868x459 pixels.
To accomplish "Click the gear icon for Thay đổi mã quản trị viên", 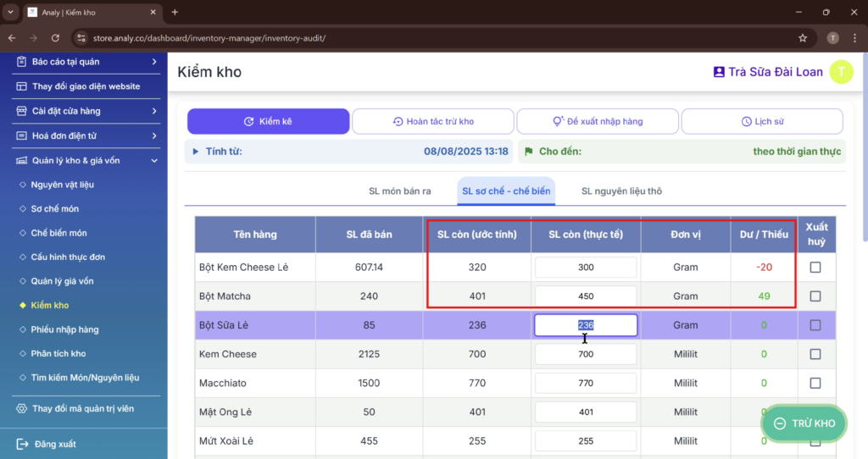I will [x=22, y=408].
